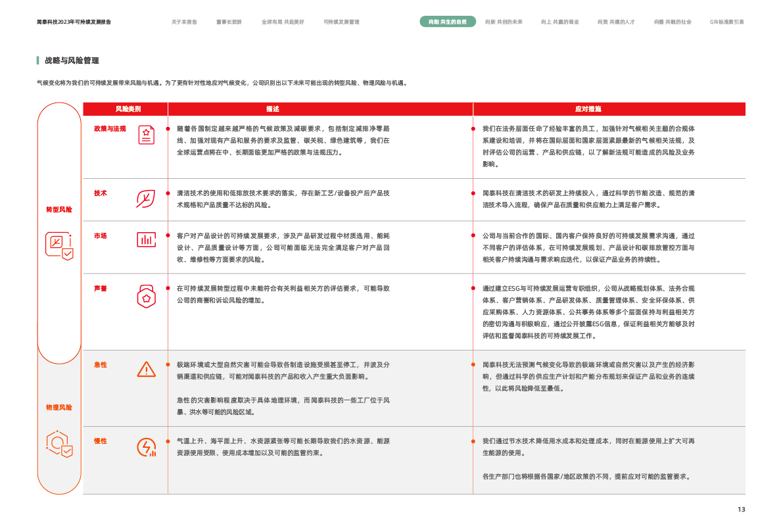This screenshot has width=783, height=532.
Task: Click the large icon under 转型风险
Action: click(x=59, y=245)
